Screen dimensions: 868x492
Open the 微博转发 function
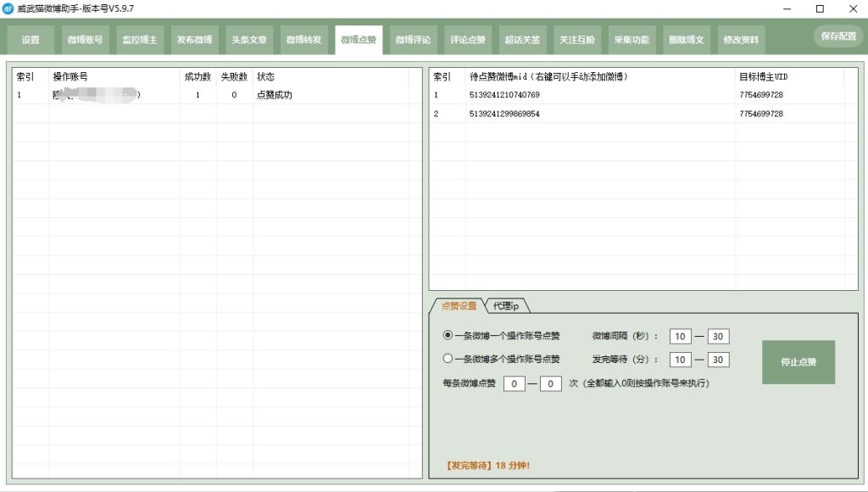click(303, 39)
